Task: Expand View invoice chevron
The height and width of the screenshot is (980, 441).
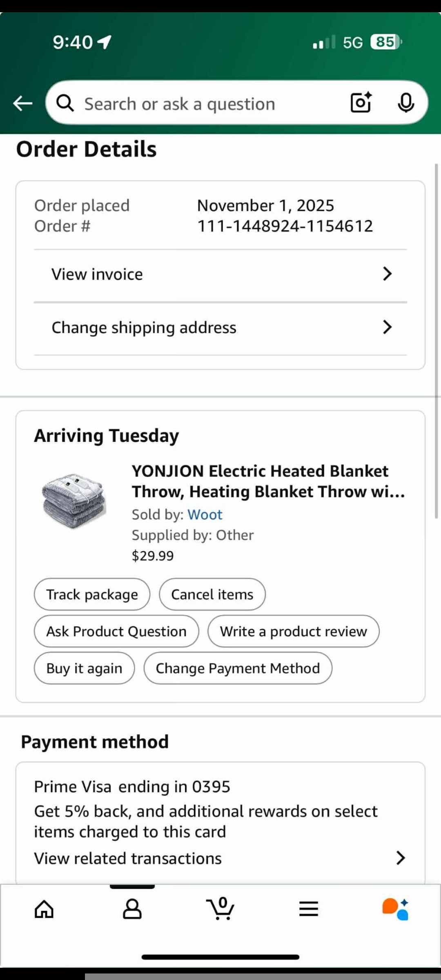Action: 387,274
